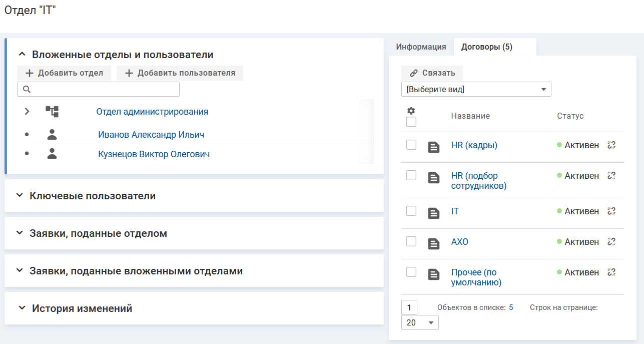Image resolution: width=644 pixels, height=344 pixels.
Task: Open the Кузнецов Виктор Олегович user link
Action: click(154, 154)
